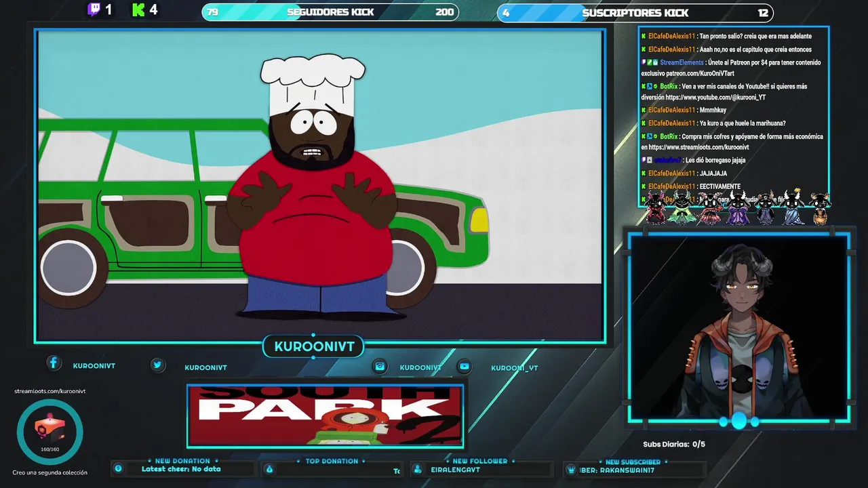The image size is (868, 488).
Task: Click the YouTube play icon
Action: 464,366
